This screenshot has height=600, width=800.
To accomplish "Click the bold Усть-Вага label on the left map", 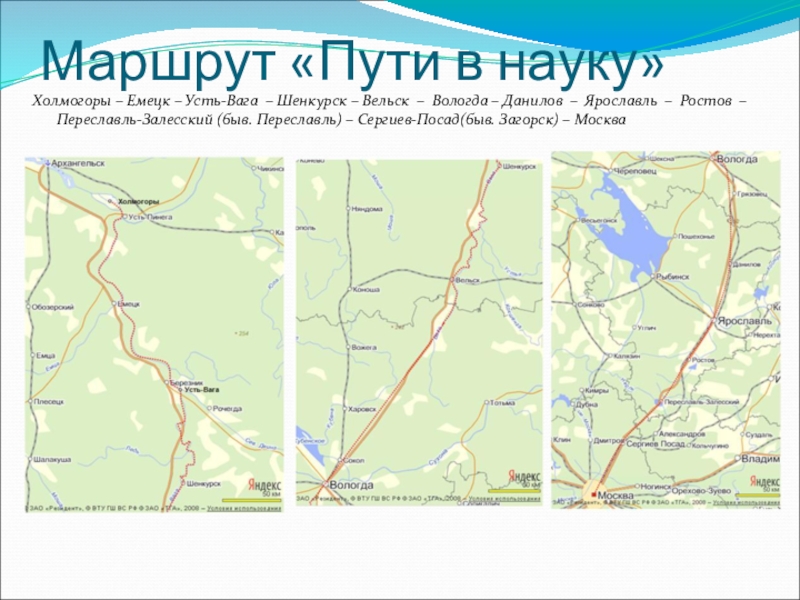I will (202, 390).
